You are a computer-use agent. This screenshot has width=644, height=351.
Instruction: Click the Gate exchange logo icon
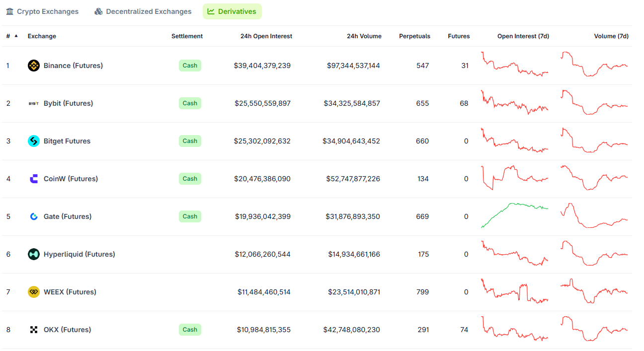(x=34, y=216)
